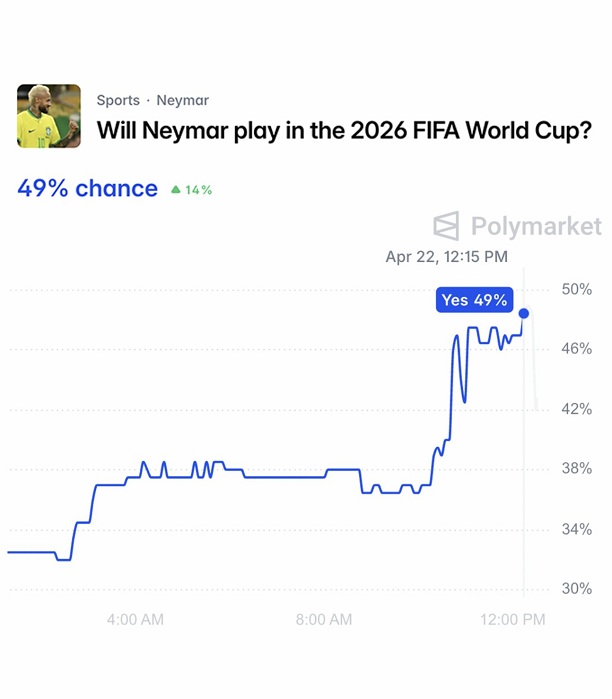612x699 pixels.
Task: Click the 30% price axis label
Action: (576, 589)
